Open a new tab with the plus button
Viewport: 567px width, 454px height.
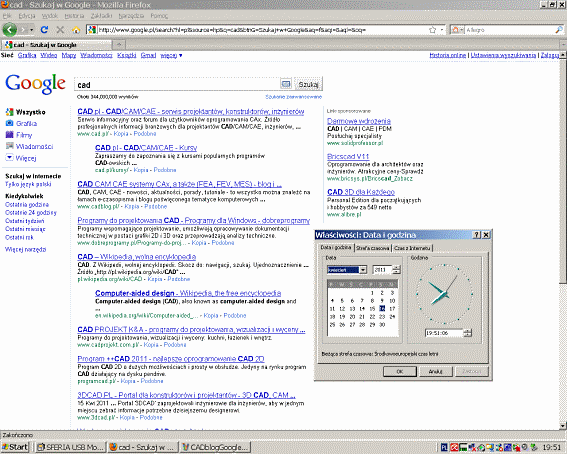point(119,44)
